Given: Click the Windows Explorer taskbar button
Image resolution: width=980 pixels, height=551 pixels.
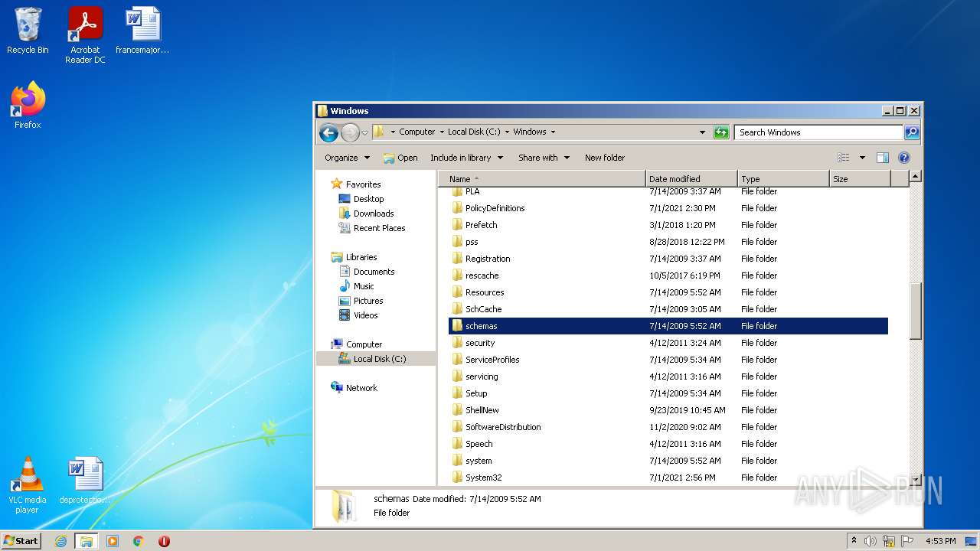Looking at the screenshot, I should click(87, 541).
